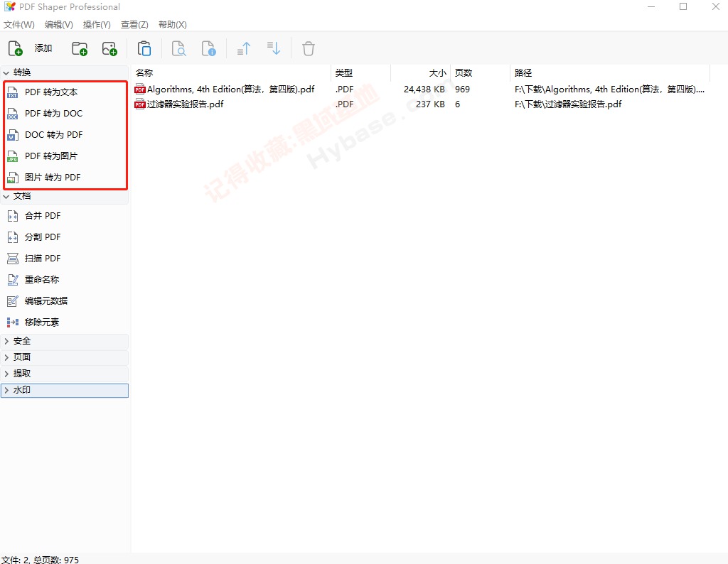Click the 编辑元数据 icon
Screen dimensions: 728x564
(x=13, y=301)
